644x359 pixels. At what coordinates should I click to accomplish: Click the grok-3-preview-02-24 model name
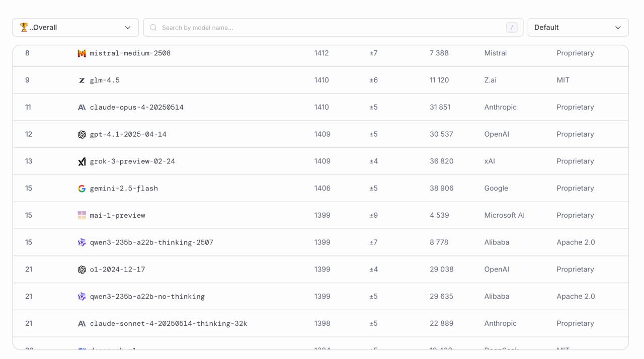(x=132, y=161)
